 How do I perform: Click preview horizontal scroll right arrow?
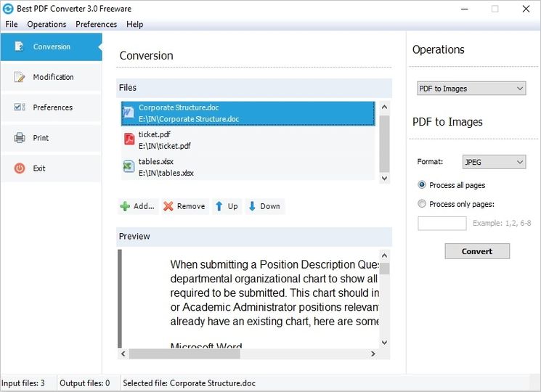click(373, 354)
